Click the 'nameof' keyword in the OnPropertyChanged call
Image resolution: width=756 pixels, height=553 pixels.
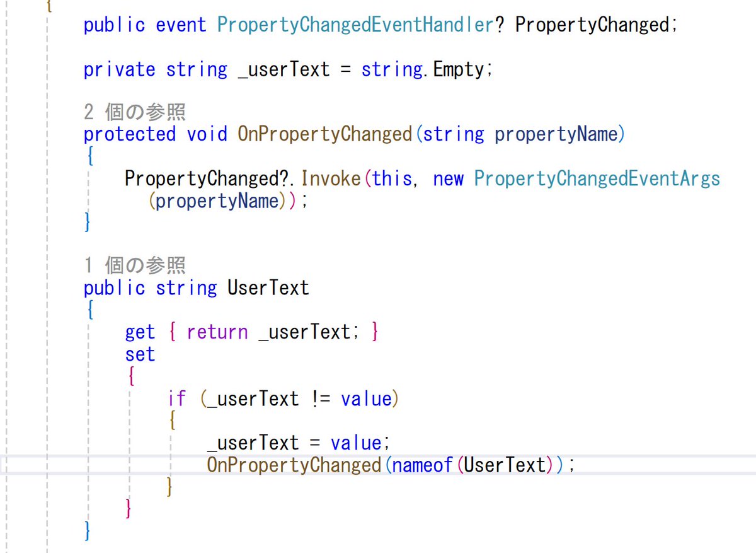pos(422,465)
